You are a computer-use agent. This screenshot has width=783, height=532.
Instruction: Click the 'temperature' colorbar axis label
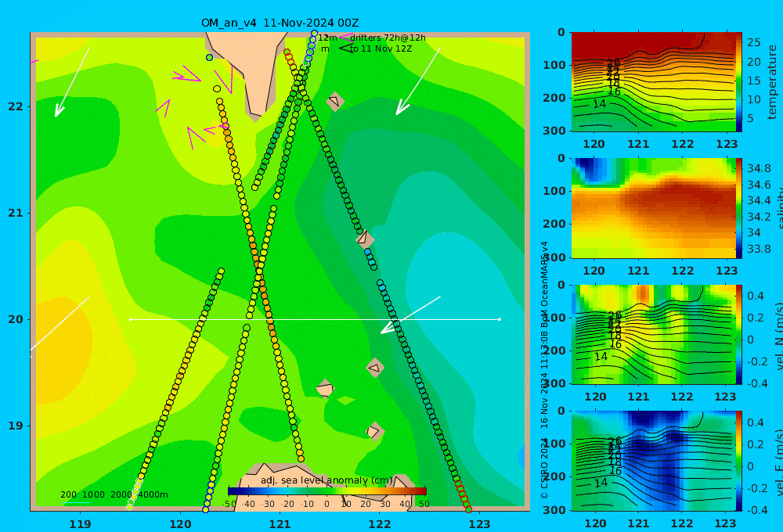coord(772,82)
